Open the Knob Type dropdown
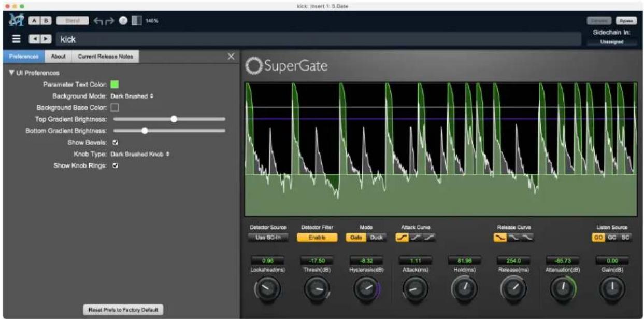Image resolution: width=644 pixels, height=319 pixels. (140, 154)
